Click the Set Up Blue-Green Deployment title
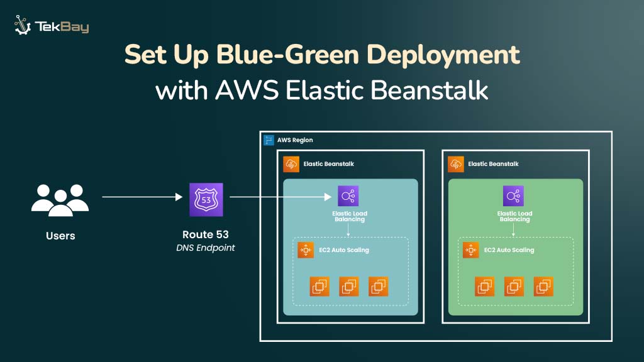The height and width of the screenshot is (362, 644). [x=322, y=55]
